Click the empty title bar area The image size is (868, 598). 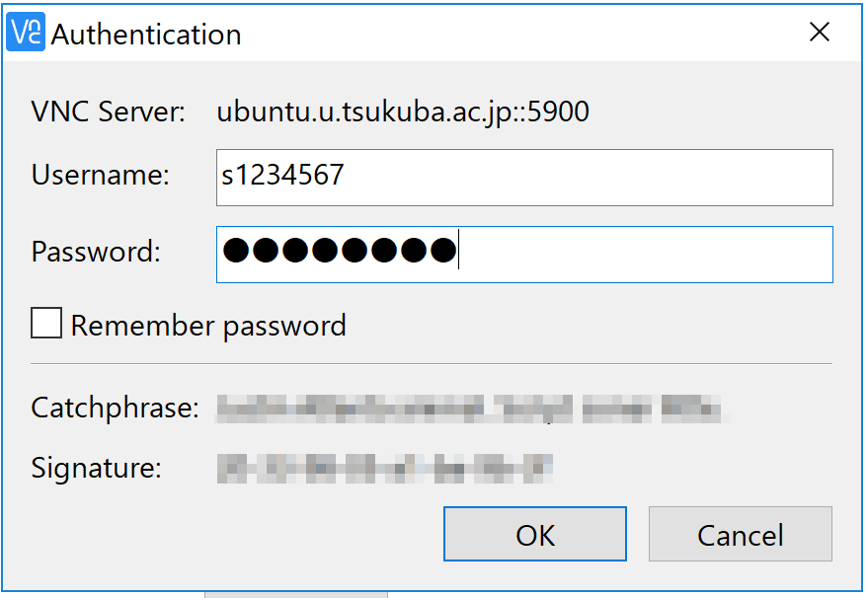(513, 33)
